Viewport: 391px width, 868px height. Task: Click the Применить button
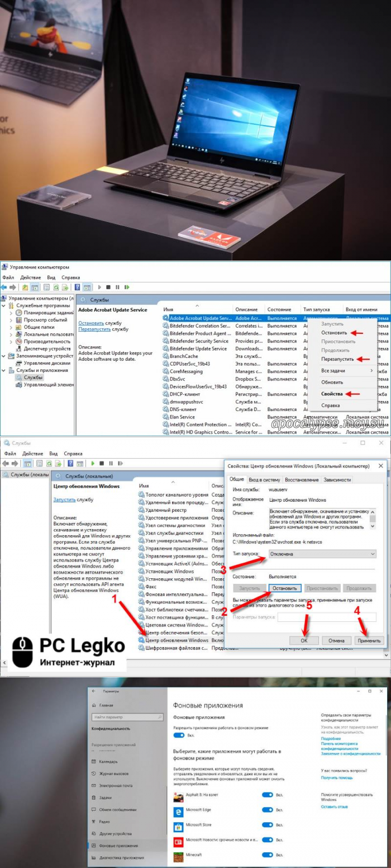369,640
